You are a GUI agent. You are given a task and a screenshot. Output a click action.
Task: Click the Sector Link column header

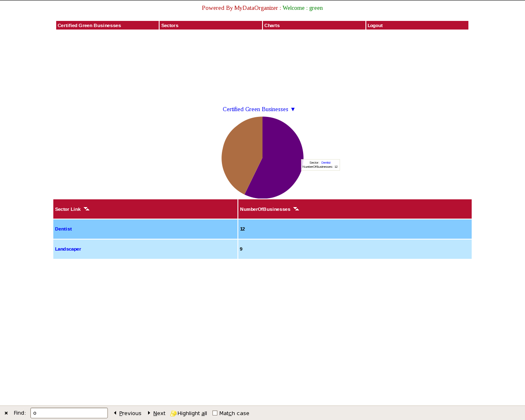coord(68,209)
